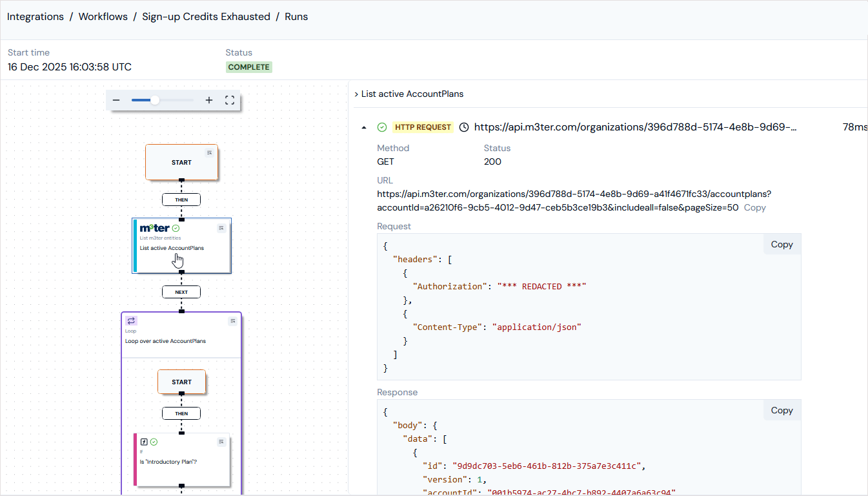Open Sign-up Credits Exhausted breadcrumb
The height and width of the screenshot is (496, 868).
click(206, 17)
